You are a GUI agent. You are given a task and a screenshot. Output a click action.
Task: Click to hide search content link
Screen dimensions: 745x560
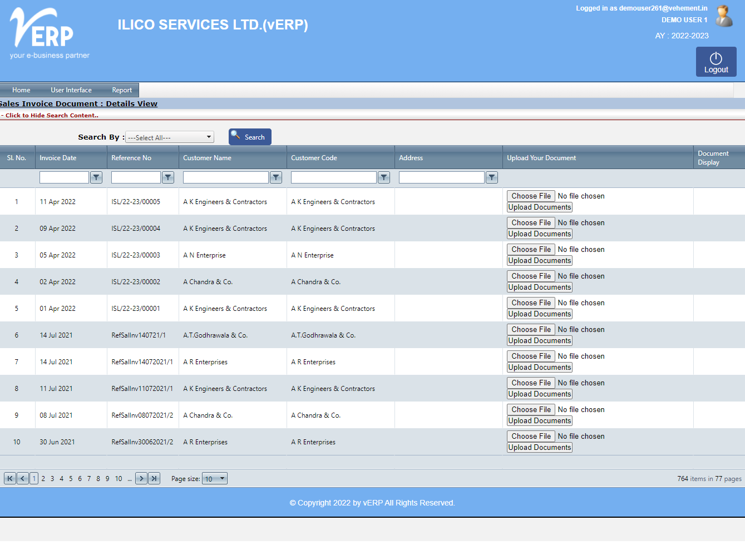50,116
